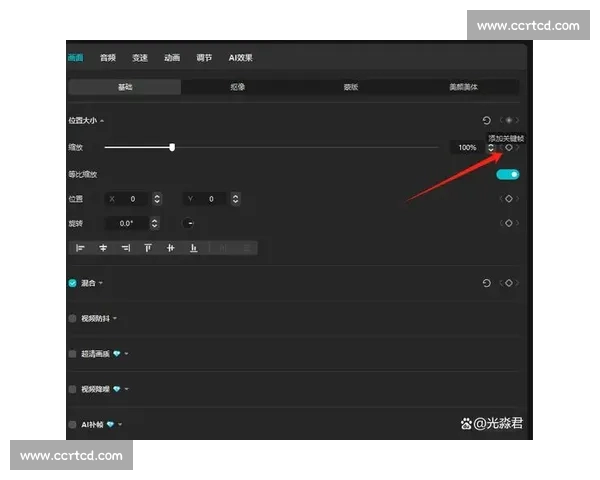Click the align top icon
Image resolution: width=600 pixels, height=480 pixels.
pos(148,247)
